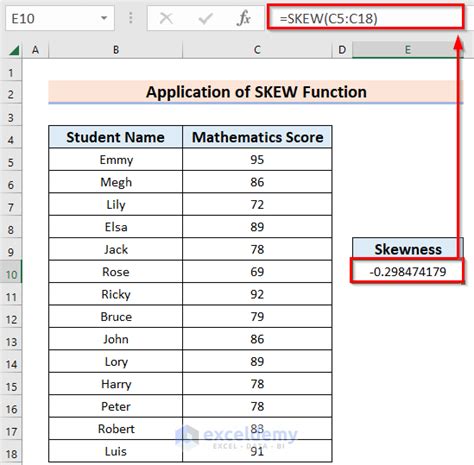Click the Cancel X icon in formula bar

click(166, 18)
